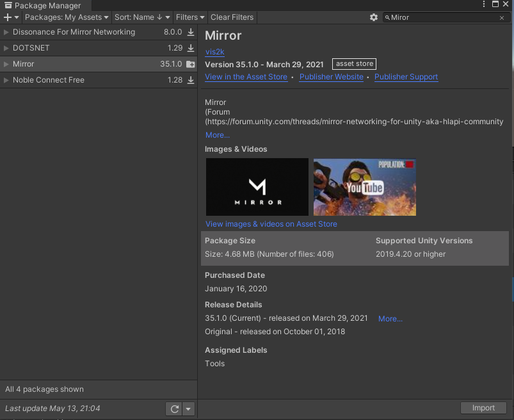
Task: Click the import icon on Mirror row
Action: [x=191, y=64]
